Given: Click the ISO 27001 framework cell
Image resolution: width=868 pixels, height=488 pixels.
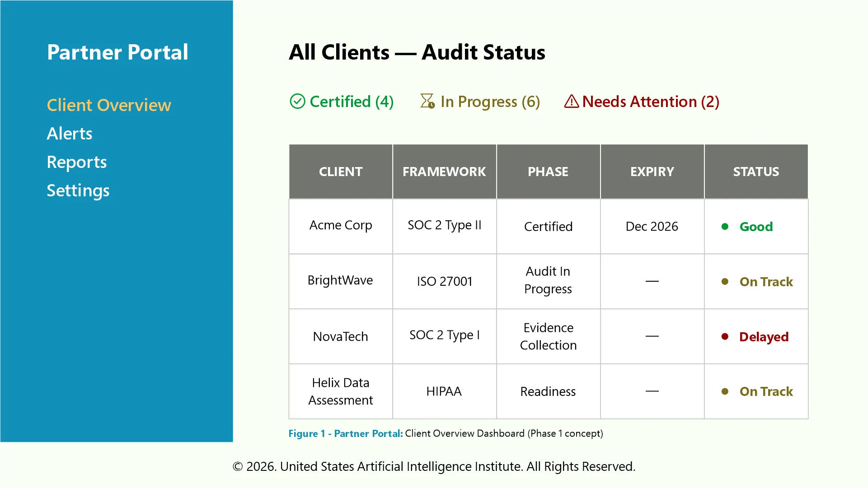Looking at the screenshot, I should [x=445, y=281].
